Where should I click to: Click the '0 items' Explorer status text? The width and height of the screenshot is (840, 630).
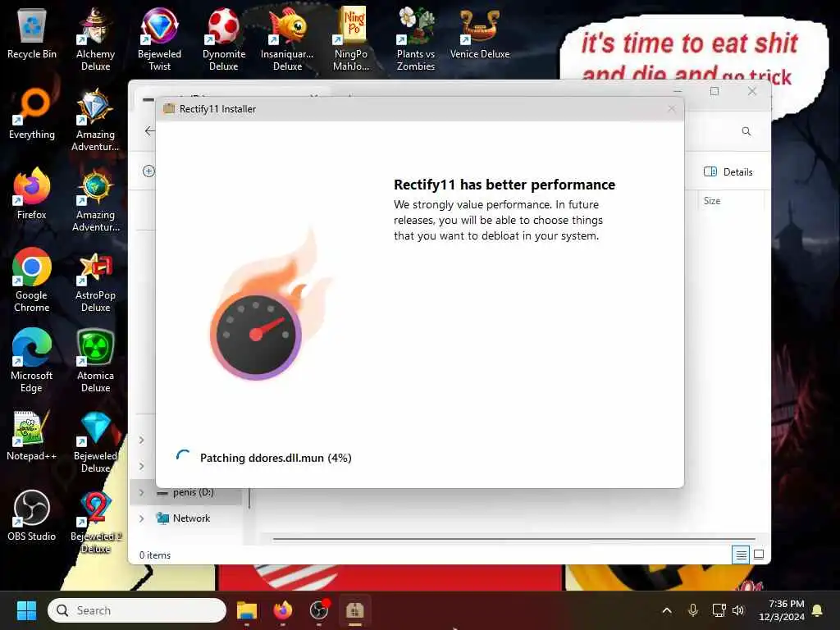coord(155,555)
